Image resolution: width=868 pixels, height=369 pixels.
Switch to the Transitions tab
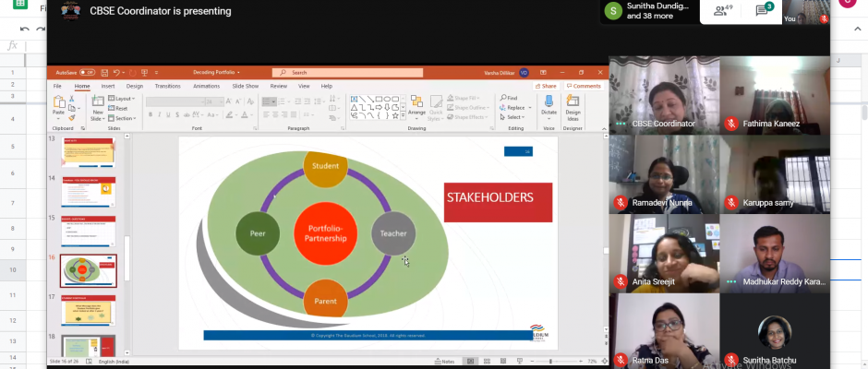(168, 87)
